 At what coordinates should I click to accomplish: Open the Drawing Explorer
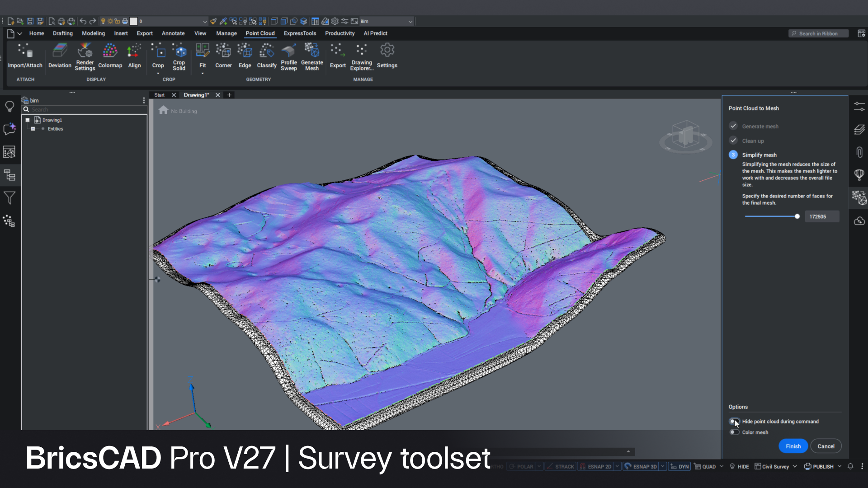point(362,57)
